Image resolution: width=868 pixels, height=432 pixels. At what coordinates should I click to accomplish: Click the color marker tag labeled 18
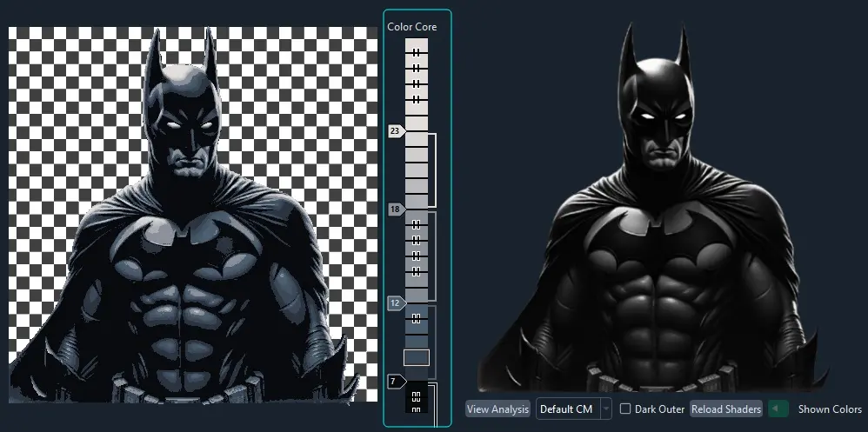pos(397,209)
